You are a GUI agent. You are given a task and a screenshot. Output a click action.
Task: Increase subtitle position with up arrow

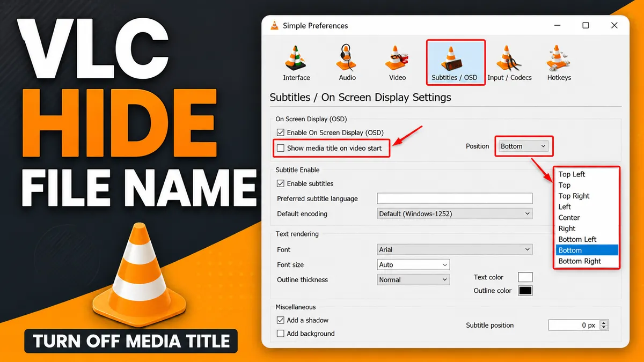tap(604, 322)
